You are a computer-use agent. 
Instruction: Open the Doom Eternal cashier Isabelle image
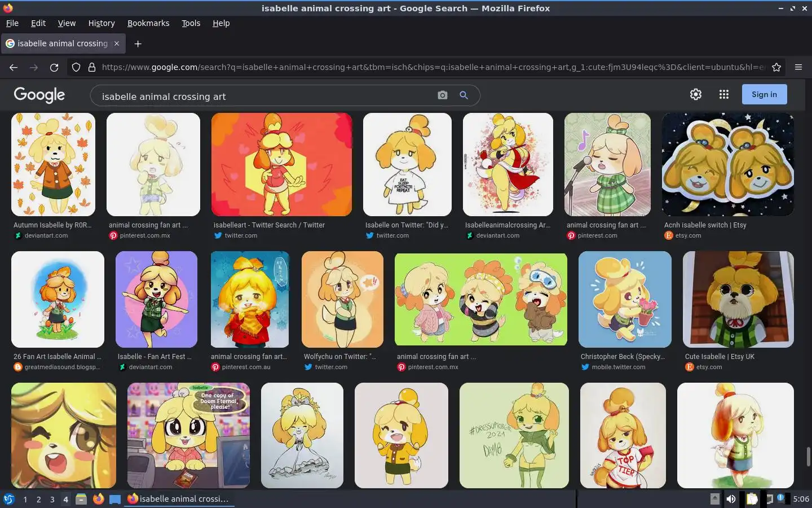click(x=188, y=435)
